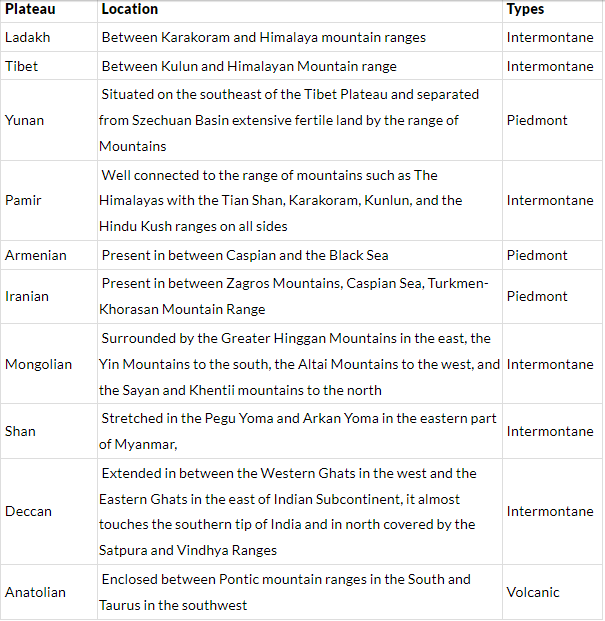Select the Ladakh plateau name cell
Screen dimensions: 605x621
(26, 38)
